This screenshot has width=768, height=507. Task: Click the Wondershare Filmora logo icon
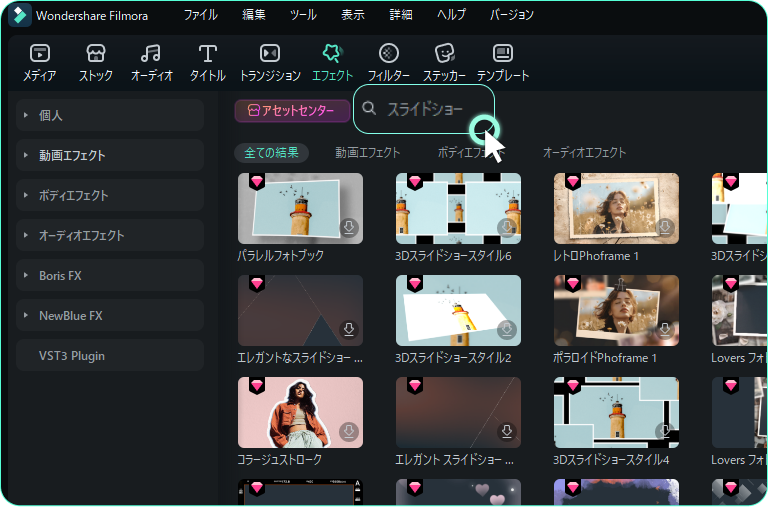pyautogui.click(x=20, y=15)
